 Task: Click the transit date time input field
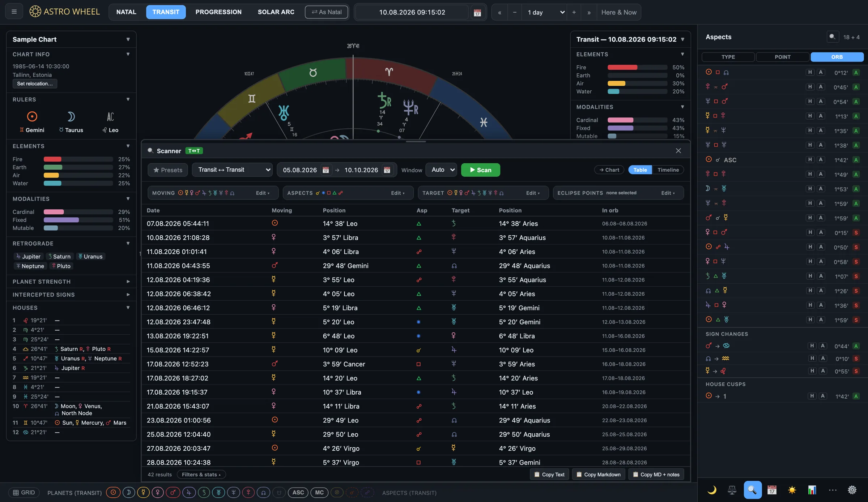tap(412, 12)
